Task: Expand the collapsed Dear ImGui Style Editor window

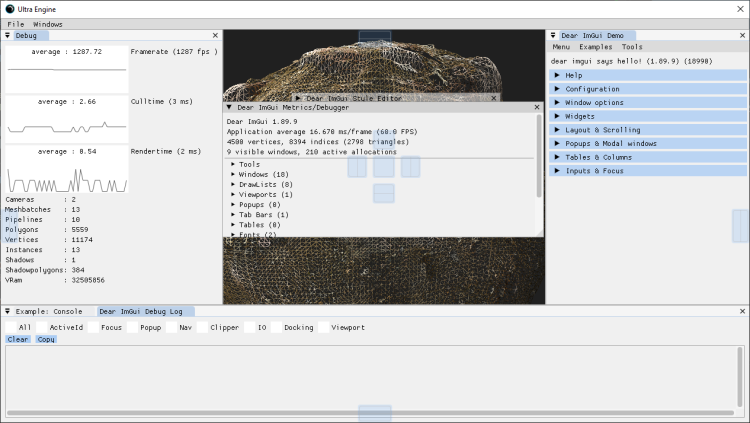Action: pos(298,98)
